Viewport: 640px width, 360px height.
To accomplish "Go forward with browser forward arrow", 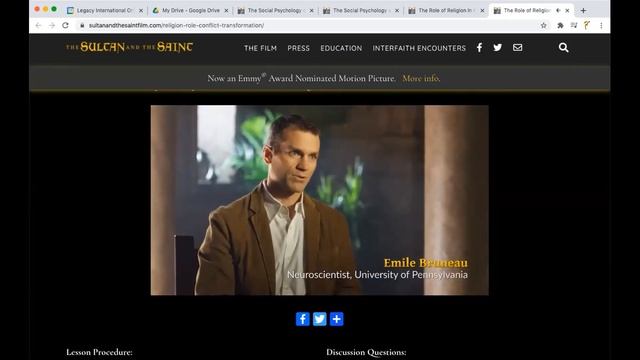I will tap(52, 25).
